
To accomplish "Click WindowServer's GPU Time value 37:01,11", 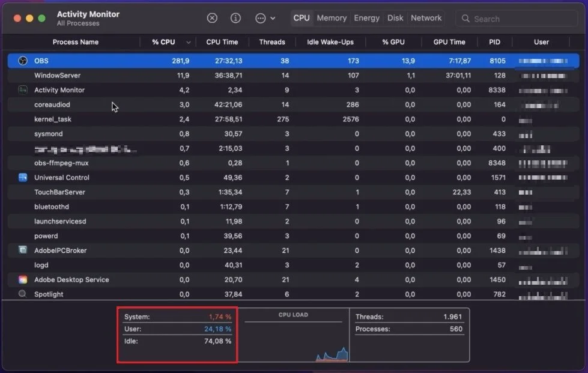I will coord(458,75).
